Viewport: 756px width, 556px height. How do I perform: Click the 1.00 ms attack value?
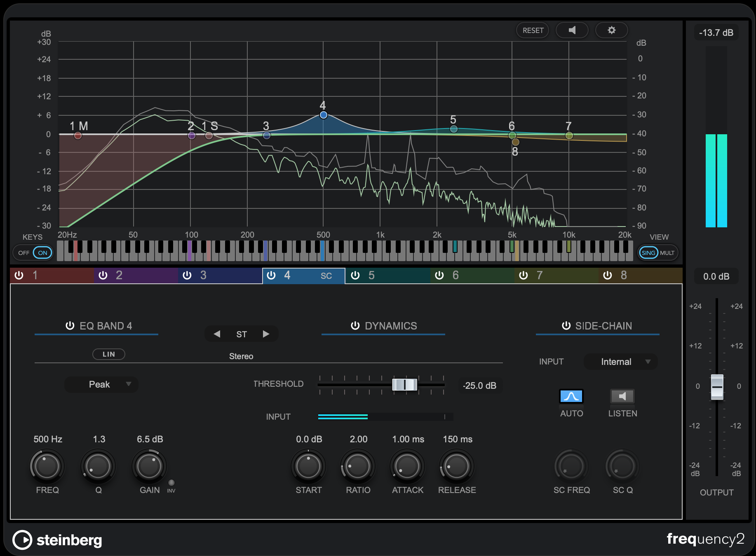[408, 439]
